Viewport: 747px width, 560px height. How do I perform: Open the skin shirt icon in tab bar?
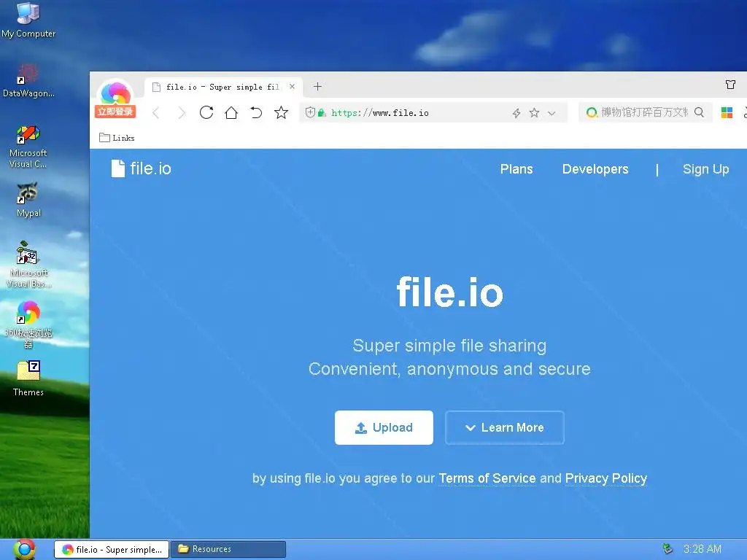[730, 85]
